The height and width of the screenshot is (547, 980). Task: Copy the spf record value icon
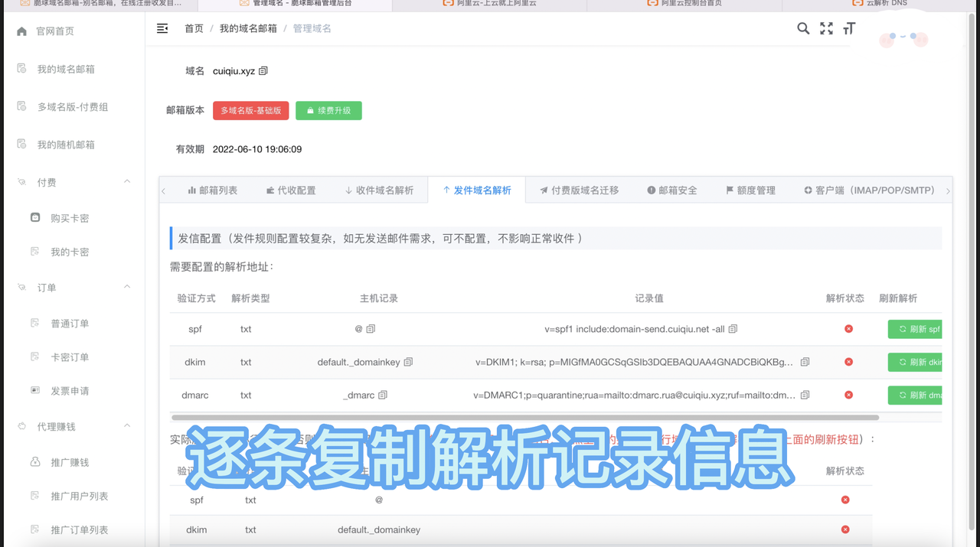pos(733,329)
